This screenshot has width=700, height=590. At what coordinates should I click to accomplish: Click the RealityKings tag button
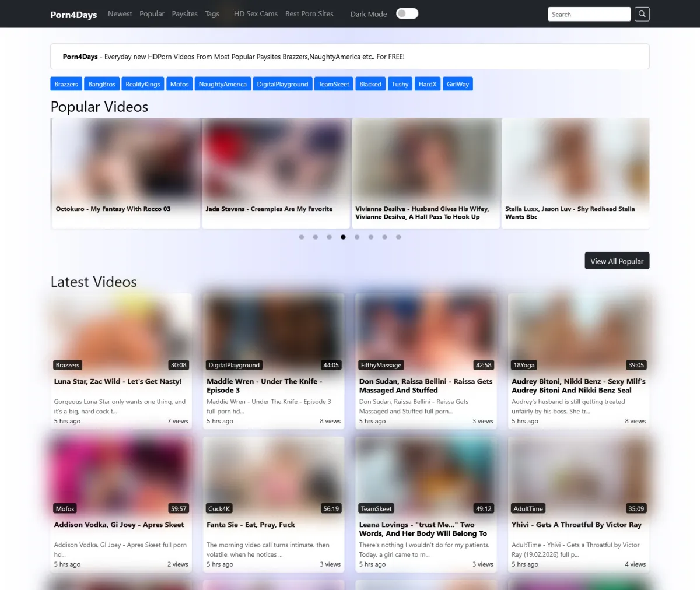coord(143,84)
